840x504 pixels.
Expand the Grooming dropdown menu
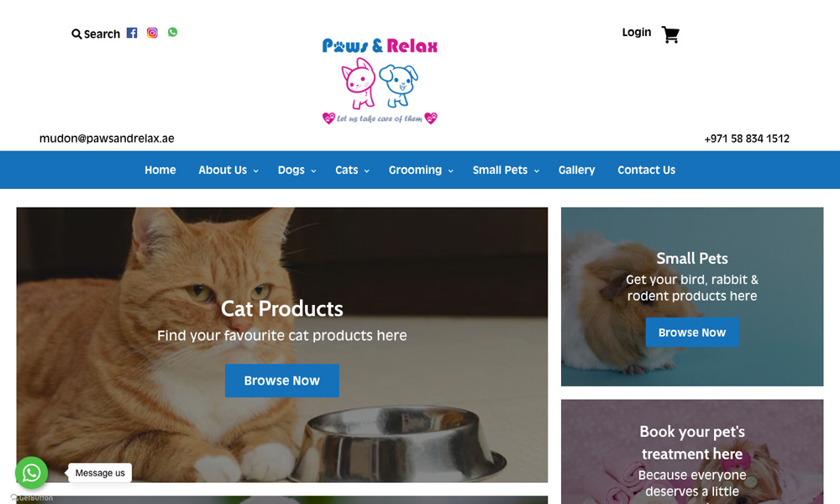421,170
